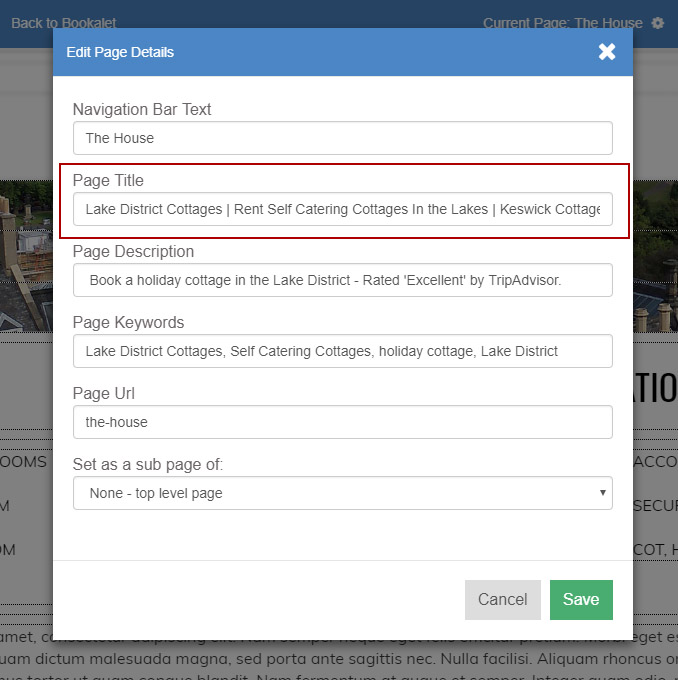Click the Page Keywords label
This screenshot has width=678, height=680.
(128, 322)
